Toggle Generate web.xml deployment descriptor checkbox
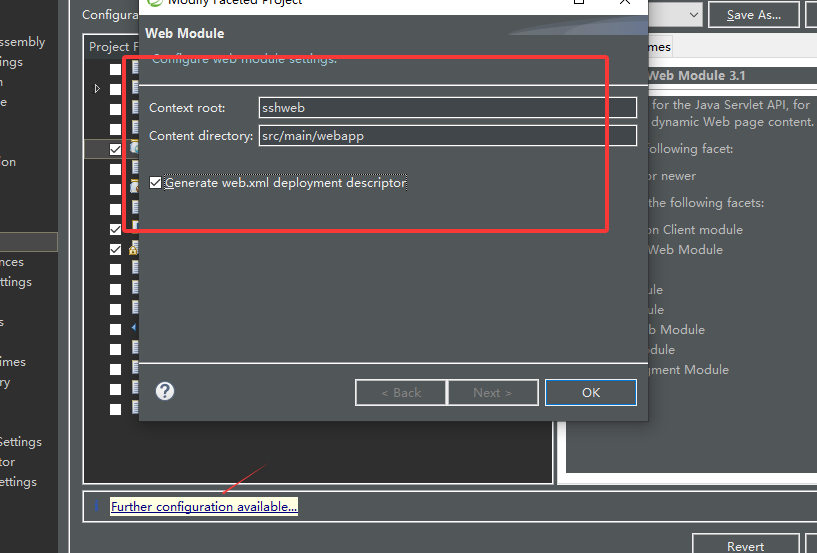Screen dimensions: 817x553 click(155, 182)
